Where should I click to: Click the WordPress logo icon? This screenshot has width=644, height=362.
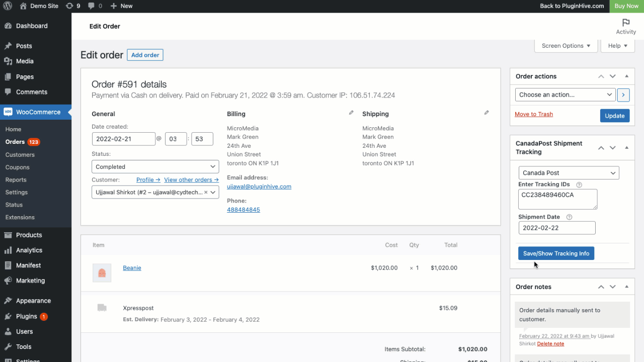8,6
